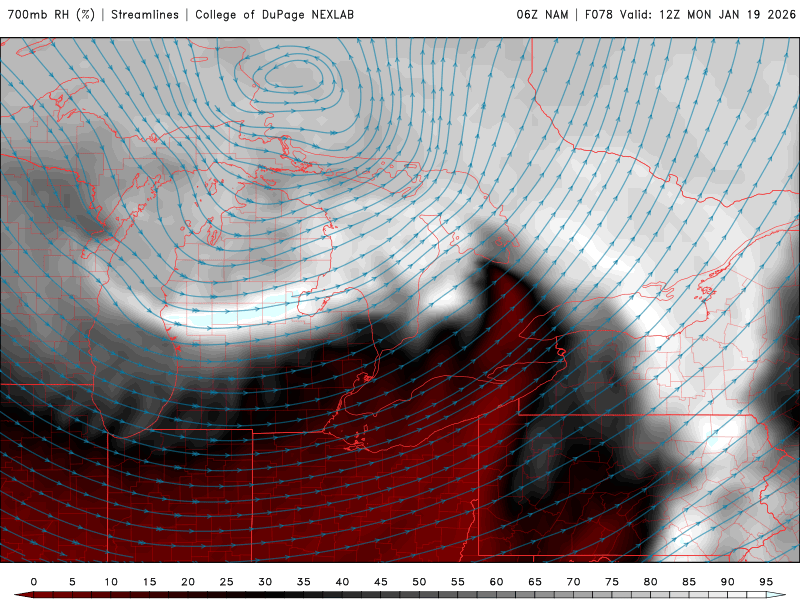
Task: Click the "85" color scale label
Action: pyautogui.click(x=689, y=582)
